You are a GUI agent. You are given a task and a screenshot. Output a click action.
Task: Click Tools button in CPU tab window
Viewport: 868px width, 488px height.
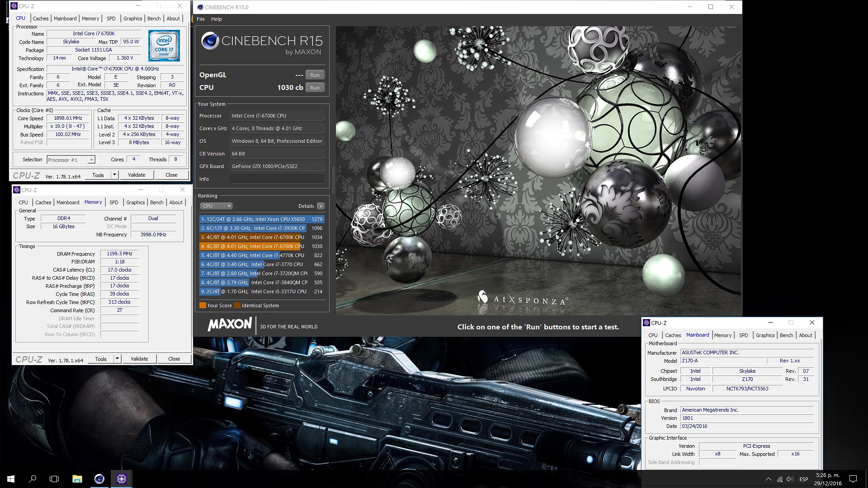98,175
